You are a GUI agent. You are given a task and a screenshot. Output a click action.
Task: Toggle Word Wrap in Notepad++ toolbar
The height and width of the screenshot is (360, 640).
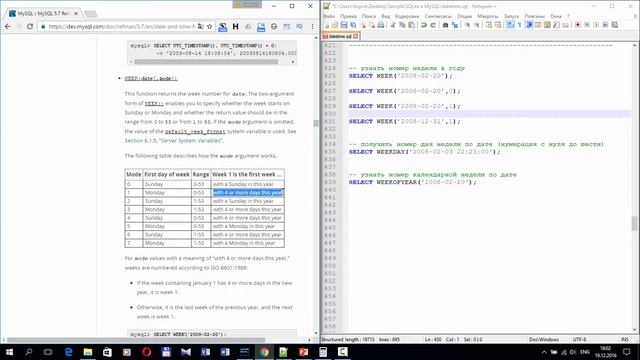pos(510,25)
